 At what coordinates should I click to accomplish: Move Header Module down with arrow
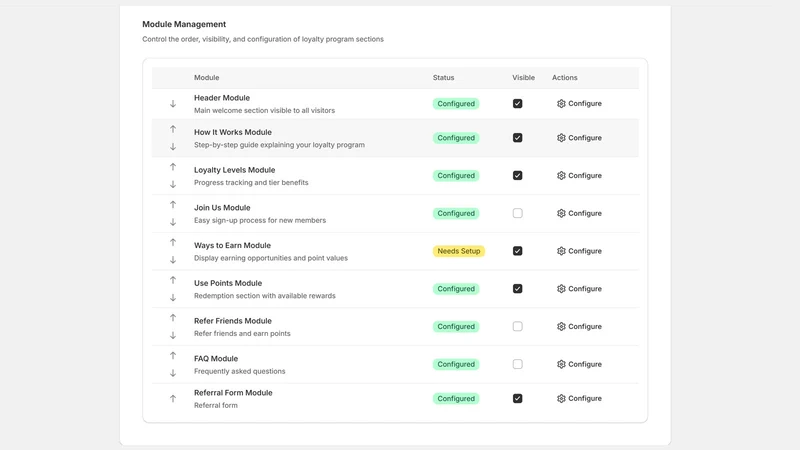(173, 104)
